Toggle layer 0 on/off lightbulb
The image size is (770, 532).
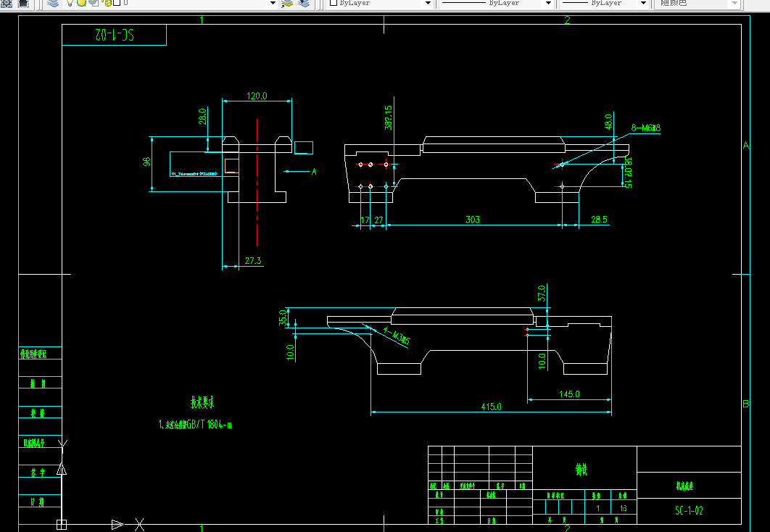tap(70, 3)
